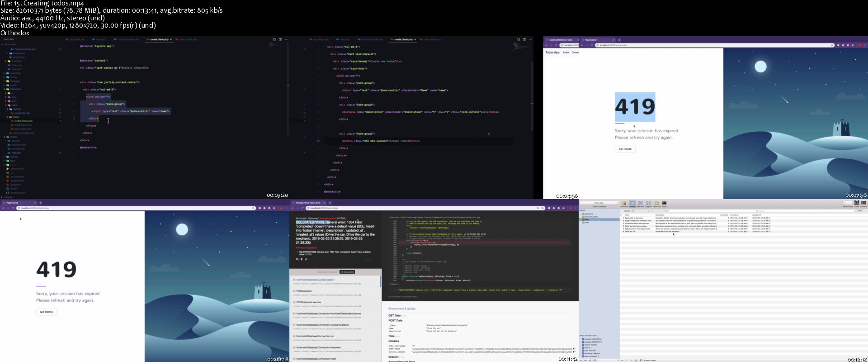Click GO HOME button in 00:07:36 frame
This screenshot has height=362, width=868.
pyautogui.click(x=625, y=149)
